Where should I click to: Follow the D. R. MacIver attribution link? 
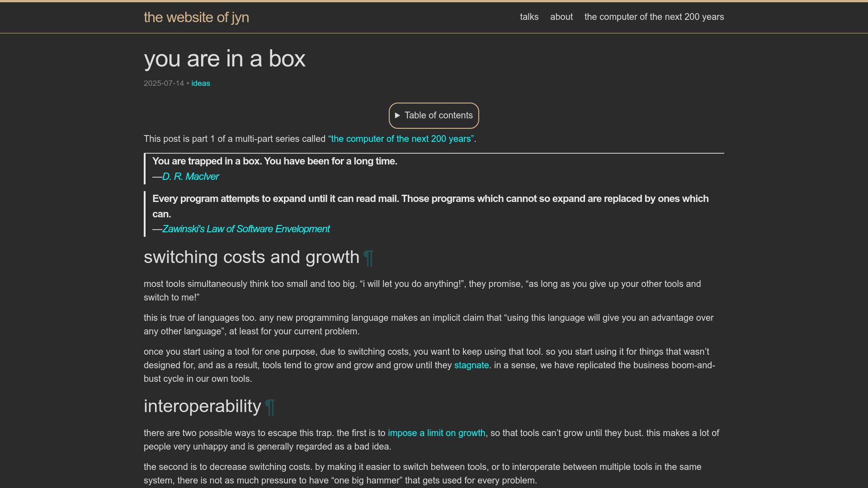tap(190, 177)
